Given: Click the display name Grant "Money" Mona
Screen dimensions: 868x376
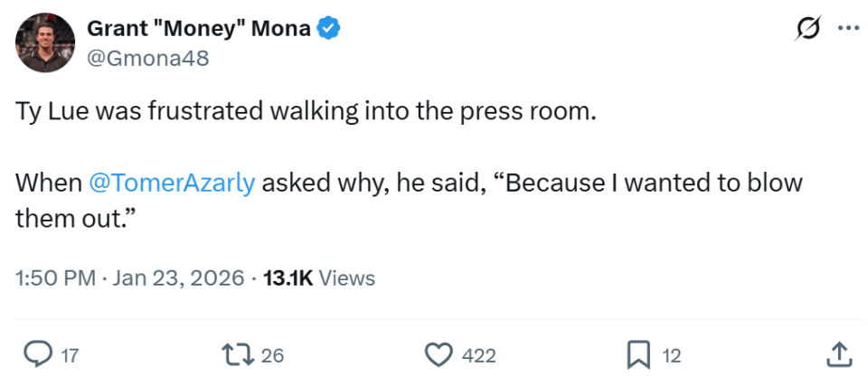Looking at the screenshot, I should tap(198, 29).
